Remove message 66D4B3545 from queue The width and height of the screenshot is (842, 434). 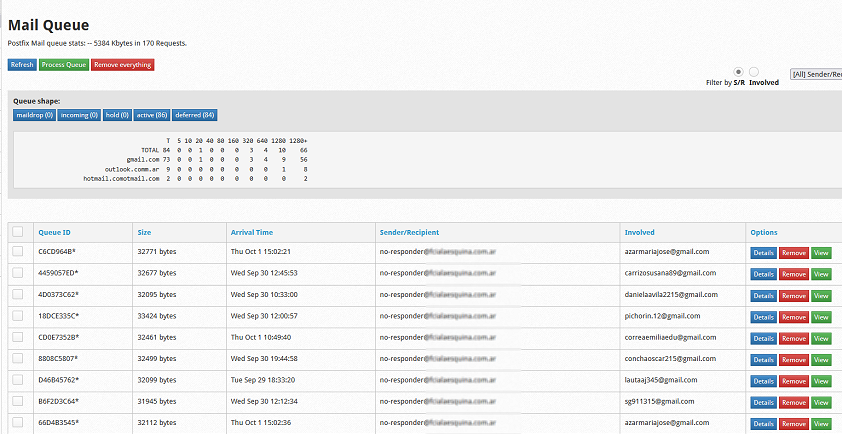click(794, 424)
